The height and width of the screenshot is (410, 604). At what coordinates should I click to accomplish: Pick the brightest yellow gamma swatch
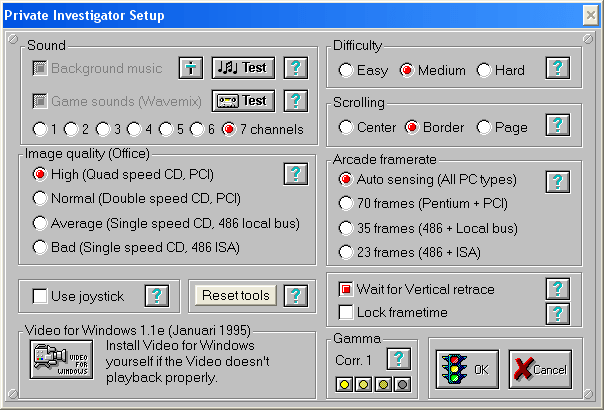pyautogui.click(x=344, y=384)
